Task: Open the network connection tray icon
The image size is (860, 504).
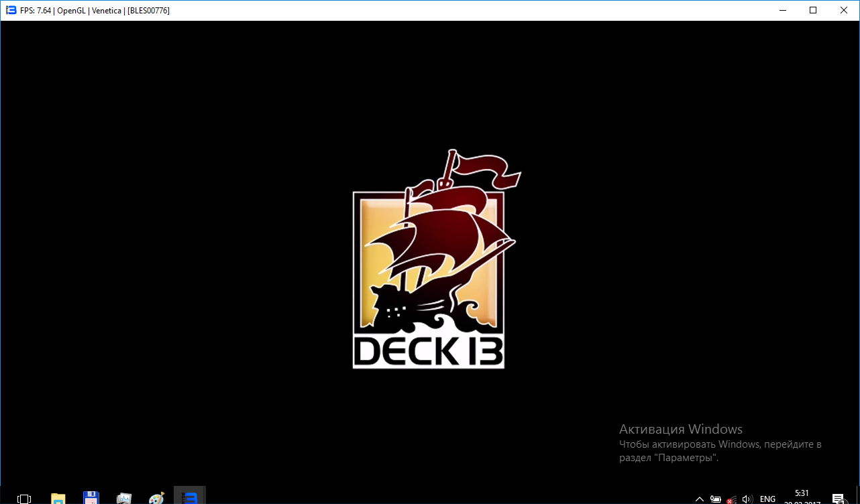Action: (x=731, y=499)
